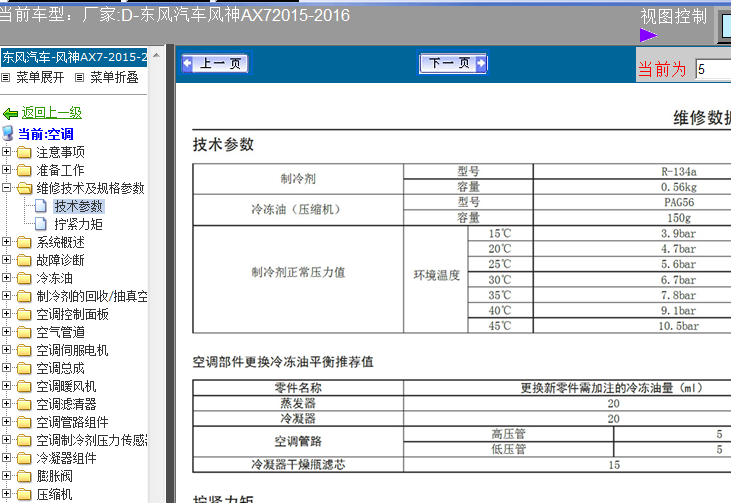The image size is (731, 503).
Task: Click the 系统概述 folder icon
Action: coord(24,242)
